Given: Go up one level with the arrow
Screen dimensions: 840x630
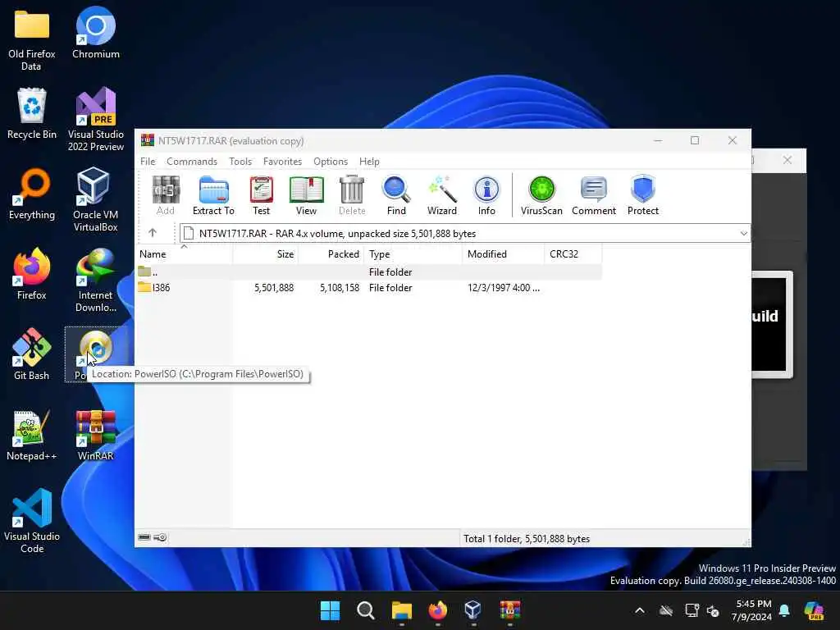Looking at the screenshot, I should pyautogui.click(x=153, y=232).
